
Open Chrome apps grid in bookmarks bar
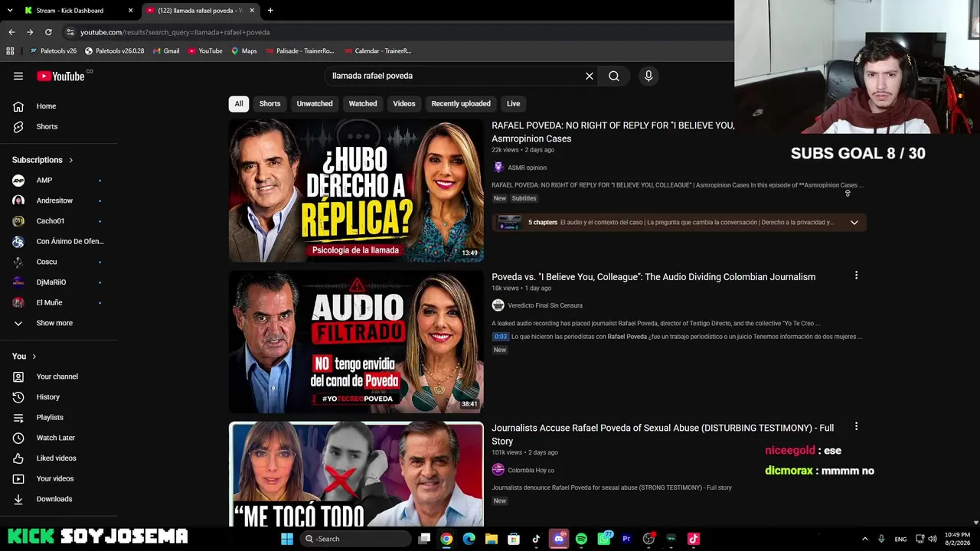tap(10, 51)
